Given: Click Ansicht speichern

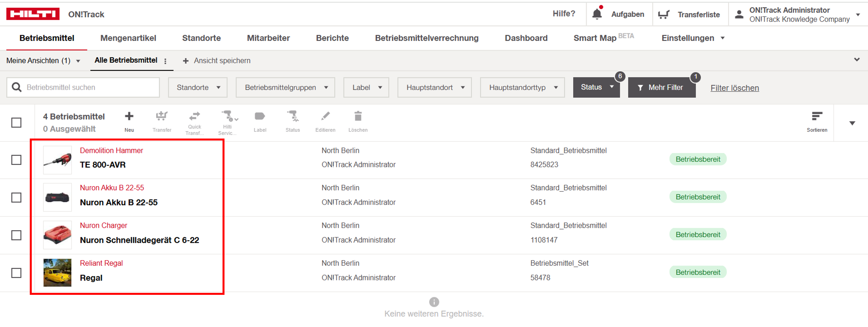Looking at the screenshot, I should pyautogui.click(x=222, y=61).
